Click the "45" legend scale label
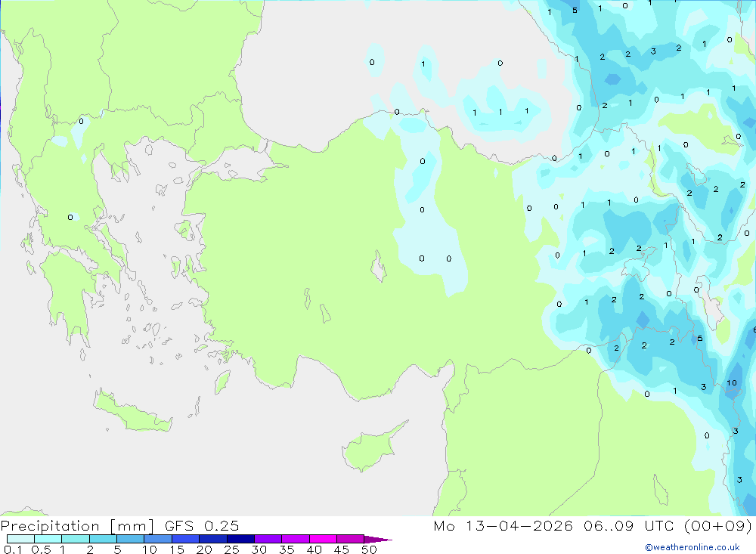Image resolution: width=756 pixels, height=554 pixels. pos(342,549)
